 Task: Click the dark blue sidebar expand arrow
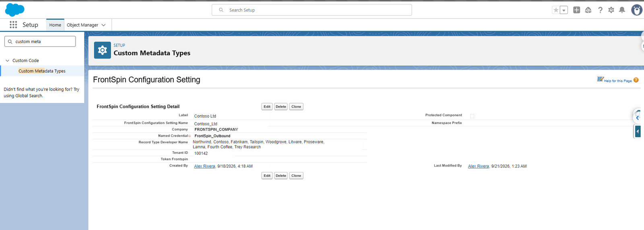point(638,131)
